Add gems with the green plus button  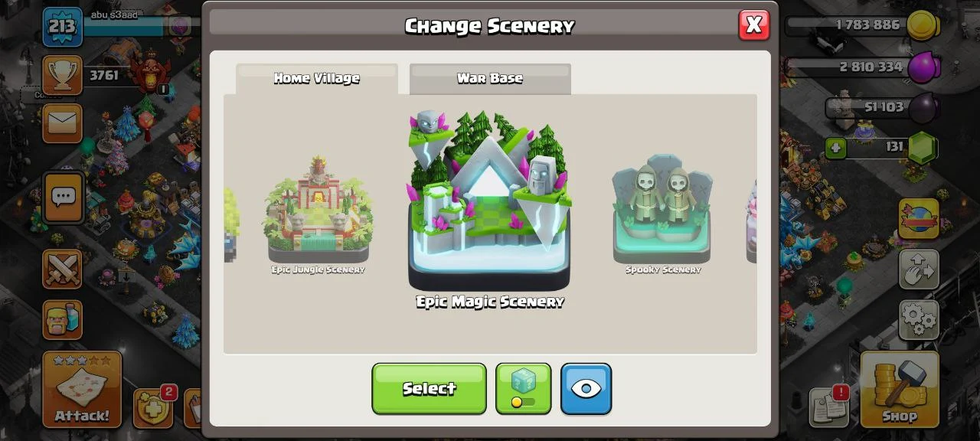[835, 147]
